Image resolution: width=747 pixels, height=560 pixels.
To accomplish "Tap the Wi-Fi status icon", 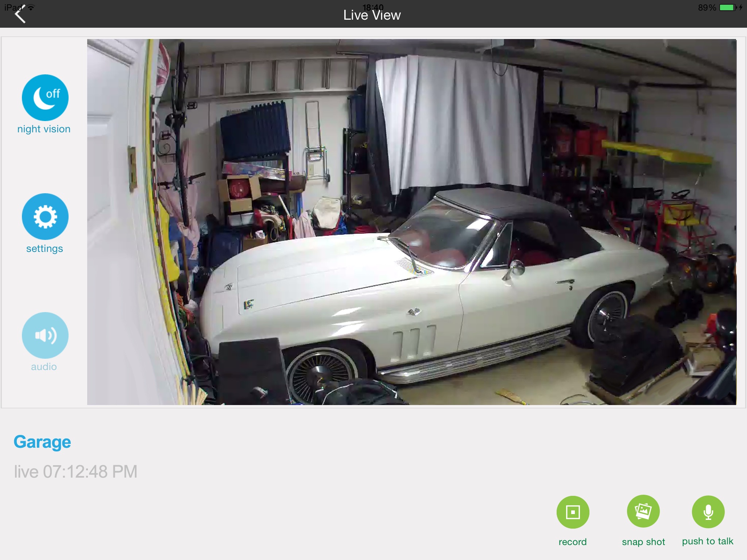I will tap(31, 7).
